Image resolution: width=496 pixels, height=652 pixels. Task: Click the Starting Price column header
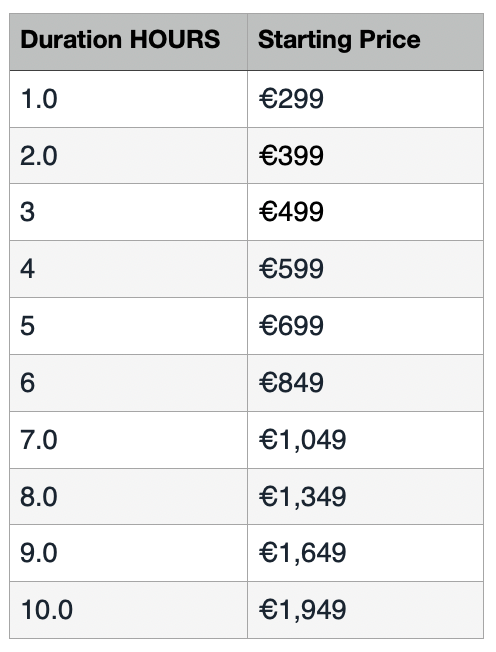coord(365,42)
